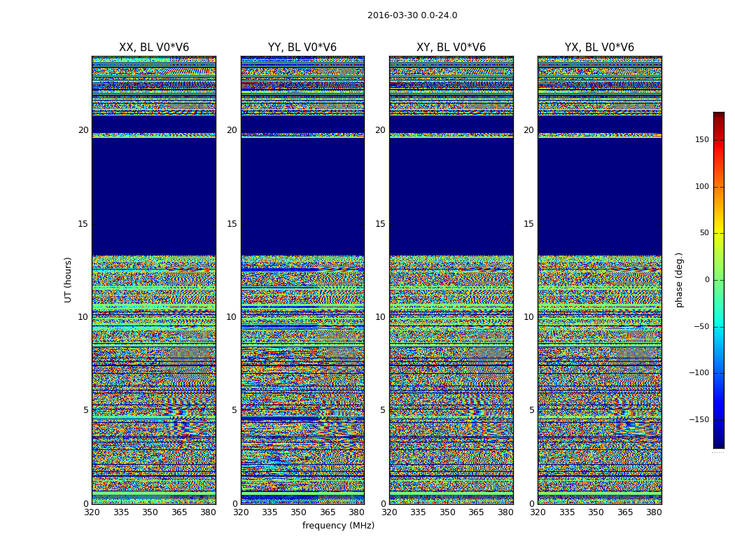The width and height of the screenshot is (735, 560).
Task: Click the "phase (deg.)" colorbar label
Action: [679, 280]
